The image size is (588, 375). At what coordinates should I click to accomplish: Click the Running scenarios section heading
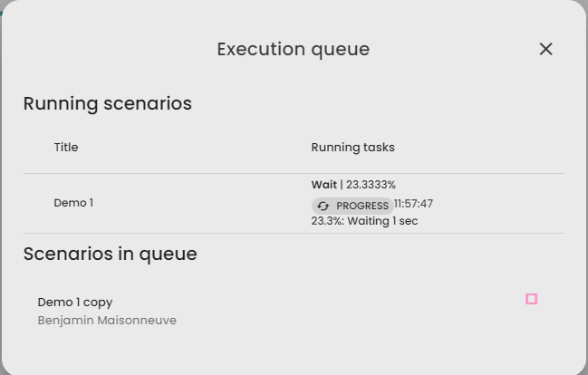click(107, 103)
